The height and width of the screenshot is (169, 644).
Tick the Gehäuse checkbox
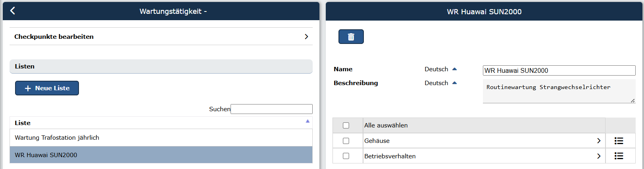point(346,141)
